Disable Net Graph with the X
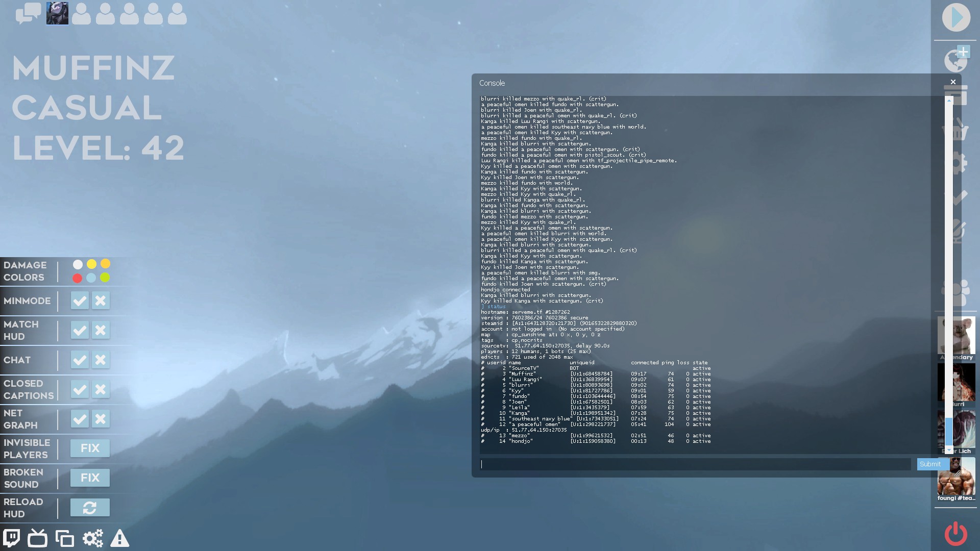This screenshot has height=551, width=980. point(101,419)
